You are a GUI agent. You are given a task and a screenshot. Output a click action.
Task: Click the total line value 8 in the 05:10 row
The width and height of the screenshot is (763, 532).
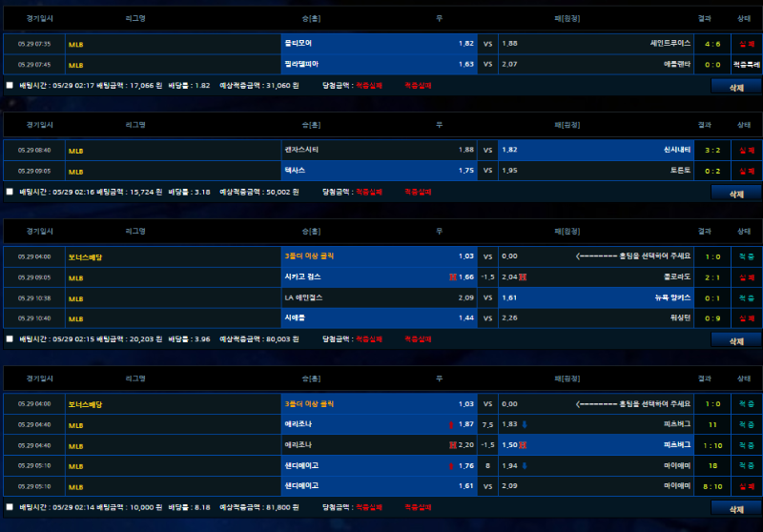487,466
